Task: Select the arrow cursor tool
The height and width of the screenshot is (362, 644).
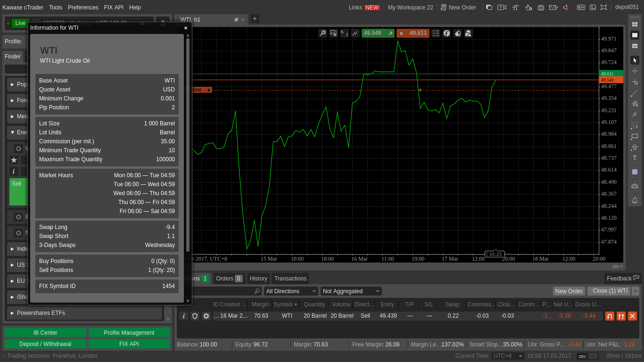Action: pos(635,60)
